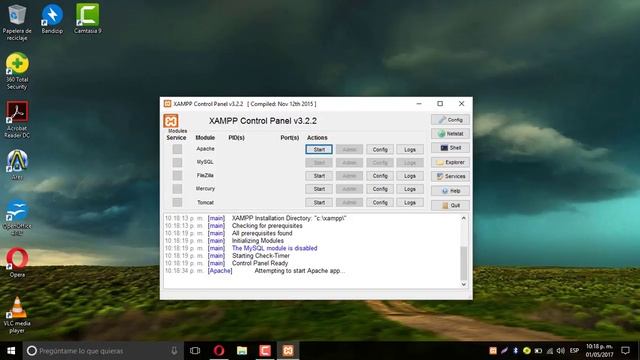Open Papelera de reciclaje desktop icon
Viewport: 640px width, 360px height.
(x=17, y=21)
